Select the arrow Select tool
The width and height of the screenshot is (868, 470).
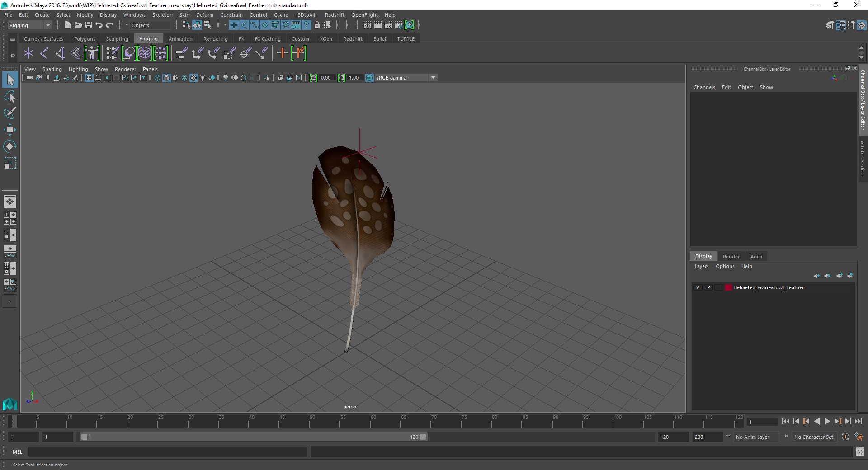coord(10,80)
